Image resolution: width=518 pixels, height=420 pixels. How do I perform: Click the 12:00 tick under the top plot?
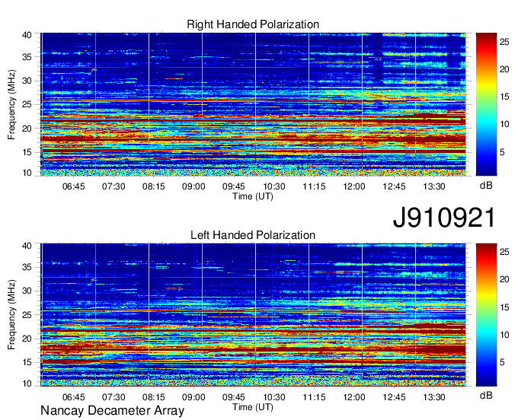click(x=353, y=186)
